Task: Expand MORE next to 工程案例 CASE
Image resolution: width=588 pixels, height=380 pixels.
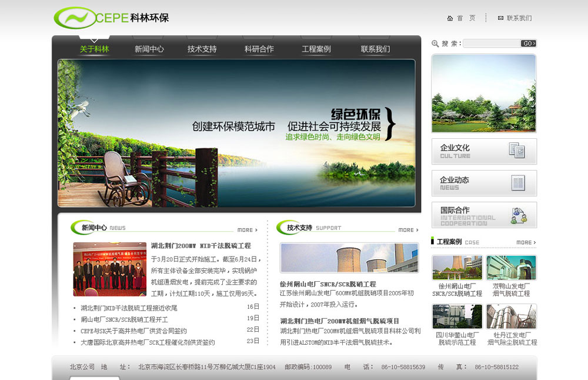Action: click(526, 242)
